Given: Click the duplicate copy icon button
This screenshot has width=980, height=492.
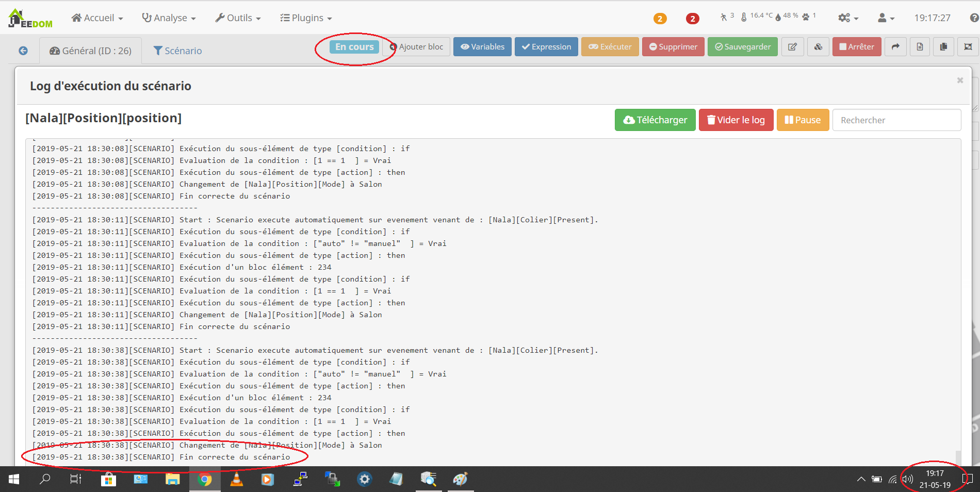Looking at the screenshot, I should [x=943, y=47].
